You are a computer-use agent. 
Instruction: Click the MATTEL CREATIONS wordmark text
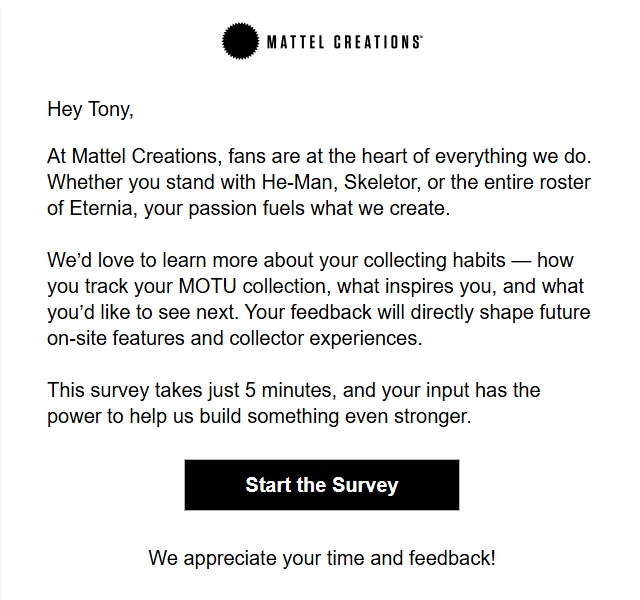[341, 42]
